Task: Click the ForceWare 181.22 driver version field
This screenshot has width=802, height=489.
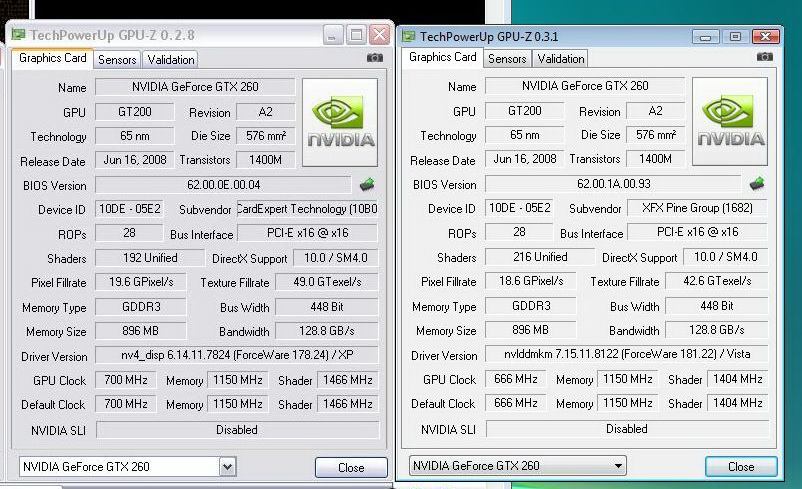Action: point(627,354)
